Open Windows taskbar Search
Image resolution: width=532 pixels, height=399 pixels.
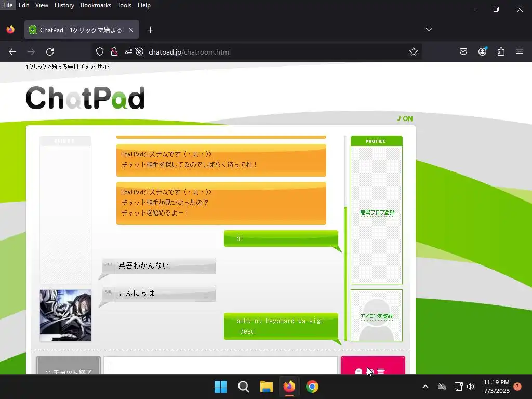coord(243,387)
